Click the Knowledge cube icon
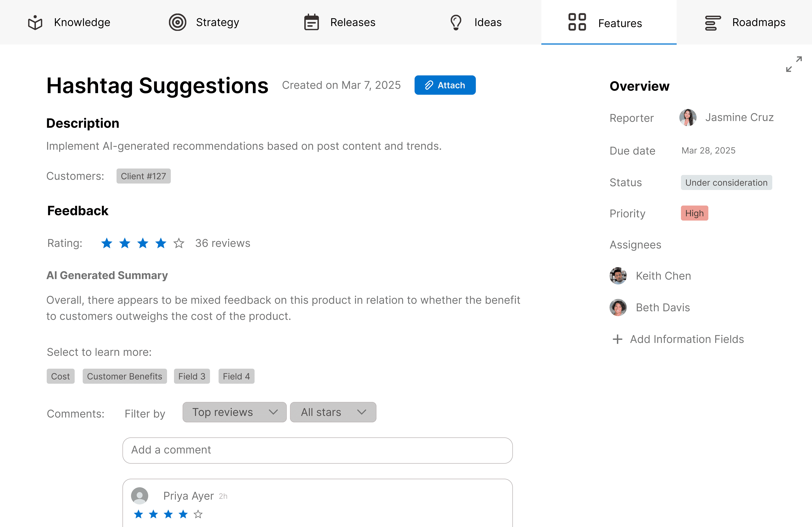The height and width of the screenshot is (527, 812). [x=35, y=23]
